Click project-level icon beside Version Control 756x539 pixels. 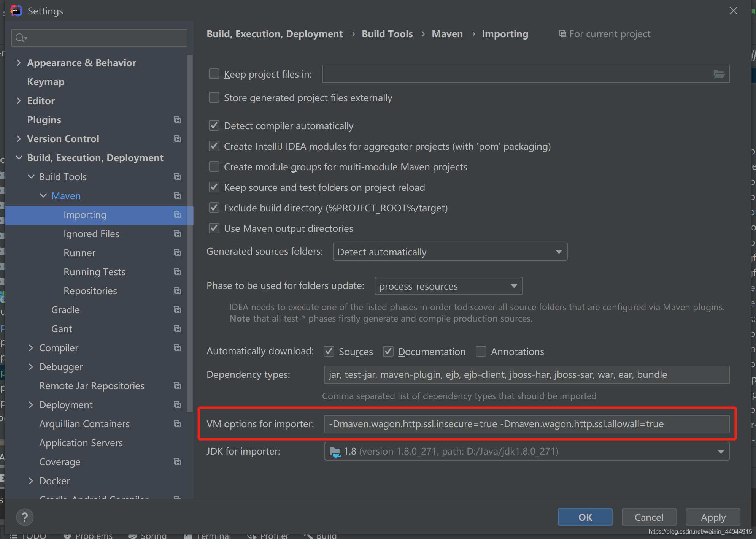[x=177, y=139]
